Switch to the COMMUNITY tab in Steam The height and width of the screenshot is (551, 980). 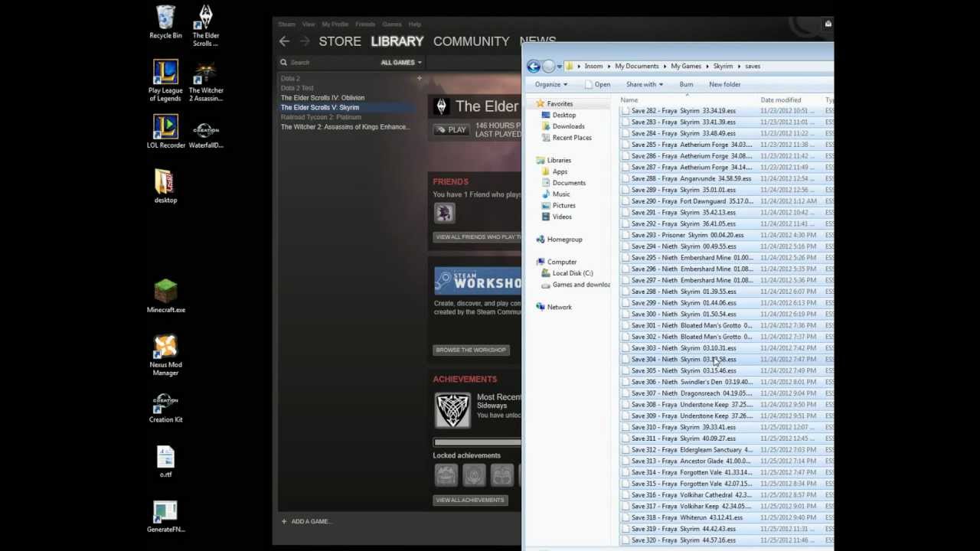pyautogui.click(x=471, y=41)
